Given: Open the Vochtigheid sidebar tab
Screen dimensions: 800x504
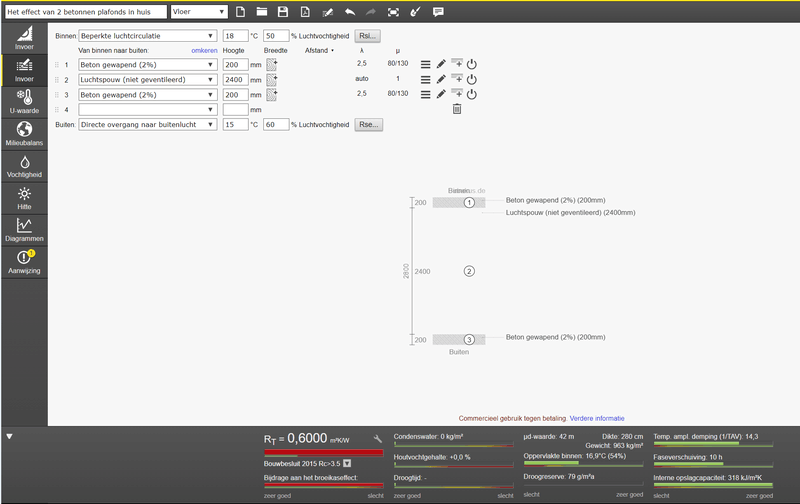Looking at the screenshot, I should [24, 166].
